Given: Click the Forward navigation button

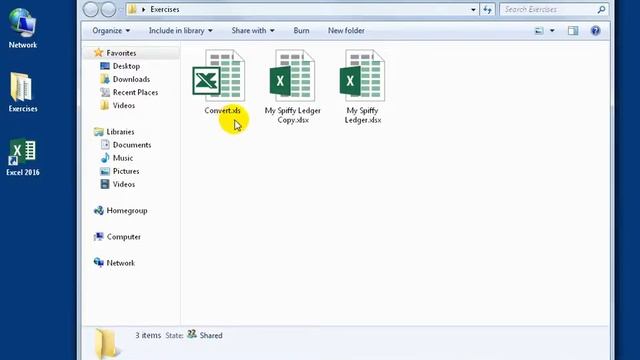Looking at the screenshot, I should point(108,9).
